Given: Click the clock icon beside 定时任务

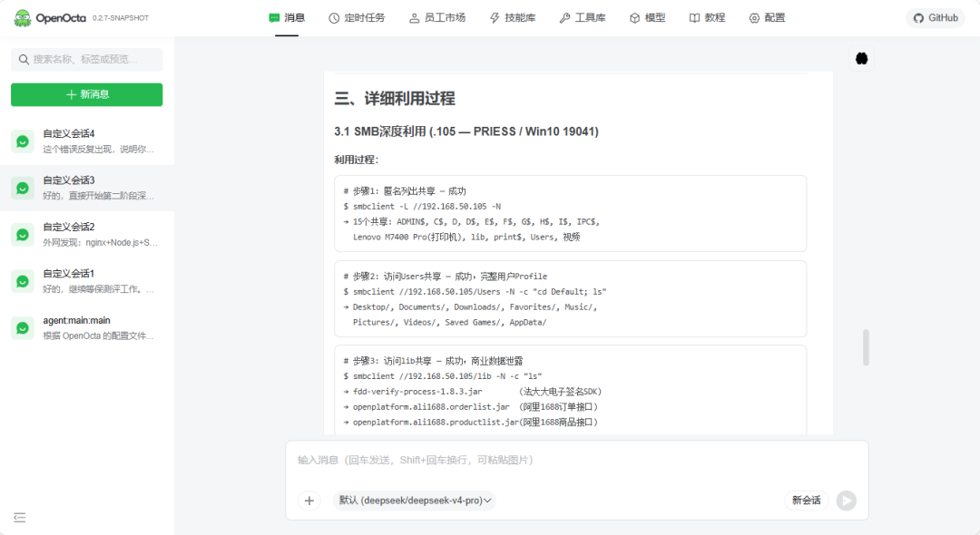Looking at the screenshot, I should (334, 18).
